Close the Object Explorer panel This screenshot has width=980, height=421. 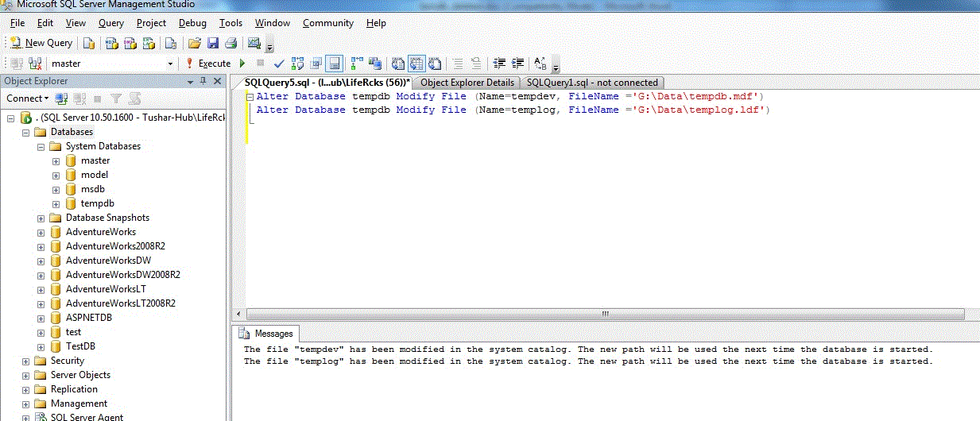tap(217, 81)
